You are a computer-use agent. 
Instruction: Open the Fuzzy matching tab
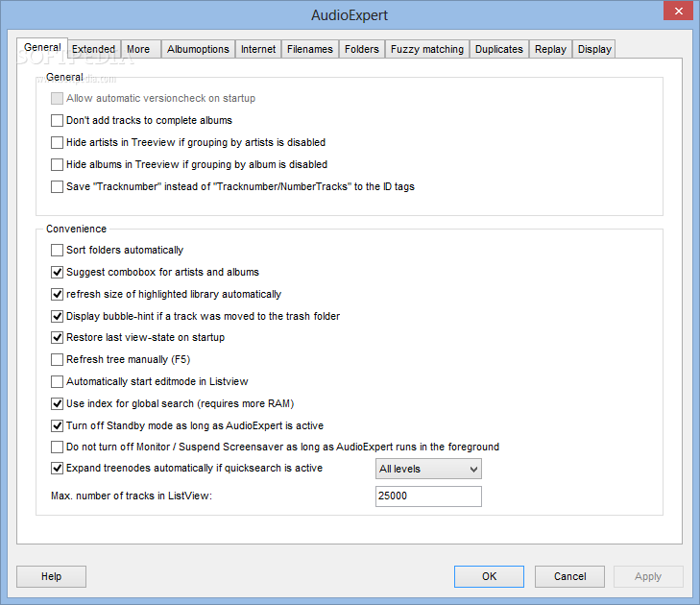427,49
